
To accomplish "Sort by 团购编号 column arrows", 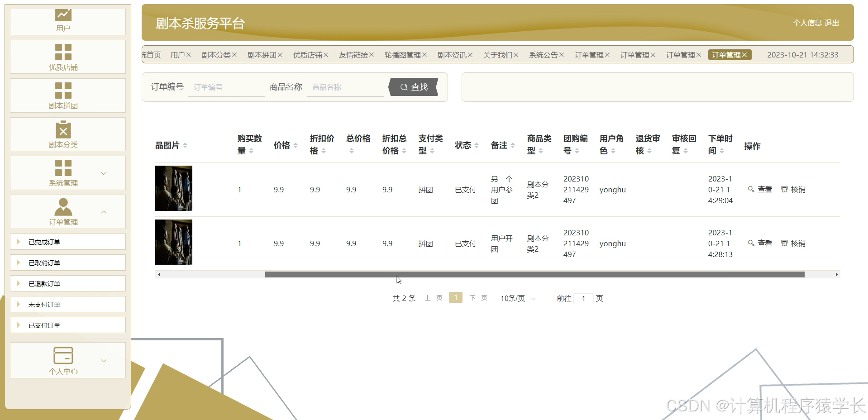I will (577, 151).
